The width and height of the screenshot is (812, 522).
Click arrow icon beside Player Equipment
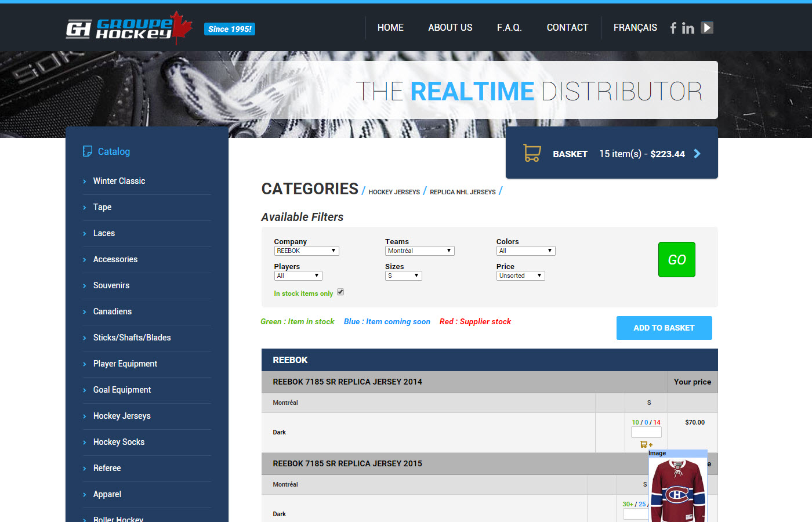(x=85, y=364)
